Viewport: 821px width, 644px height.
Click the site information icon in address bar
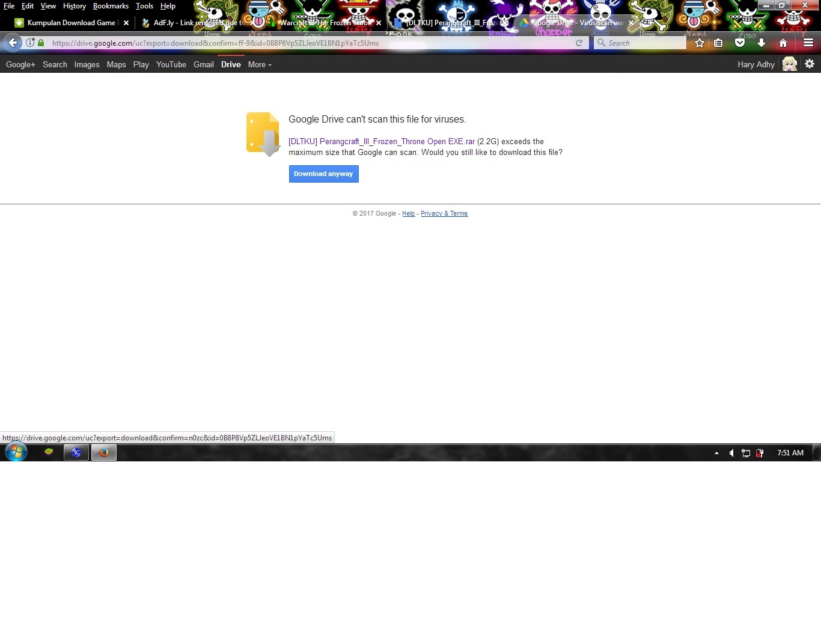30,43
